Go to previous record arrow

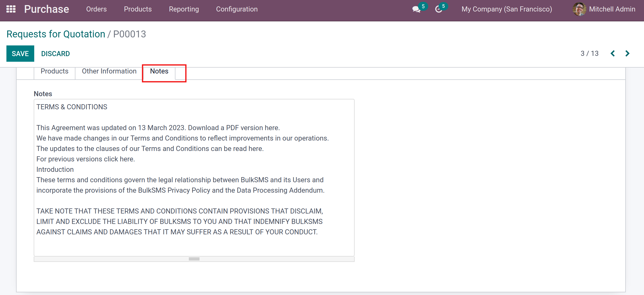(x=613, y=53)
